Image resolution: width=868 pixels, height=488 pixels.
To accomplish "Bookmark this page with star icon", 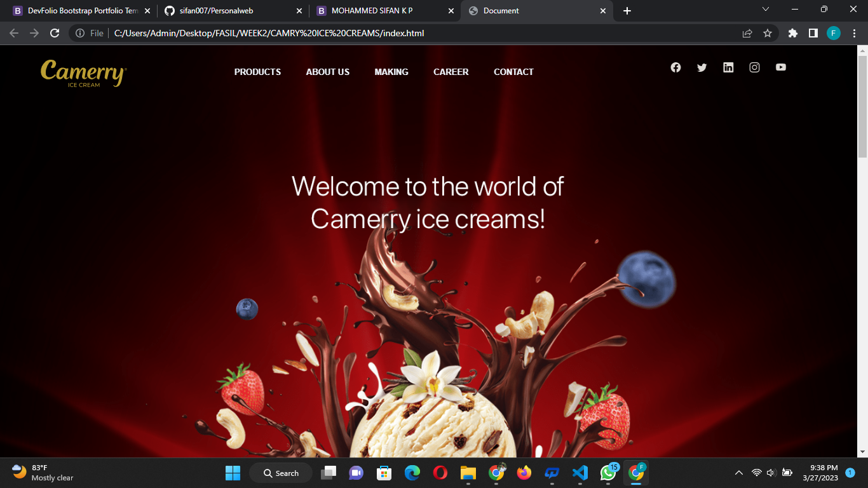I will (768, 33).
